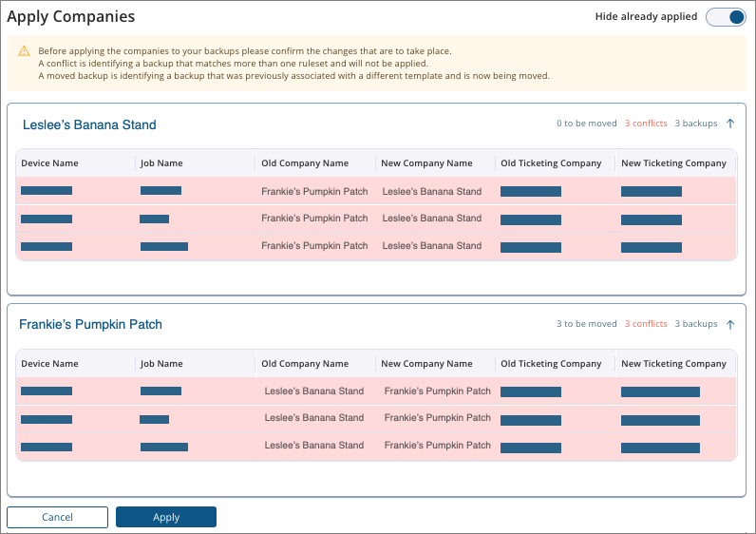Sort by Old Company Name in second table
The image size is (756, 534).
(x=305, y=364)
